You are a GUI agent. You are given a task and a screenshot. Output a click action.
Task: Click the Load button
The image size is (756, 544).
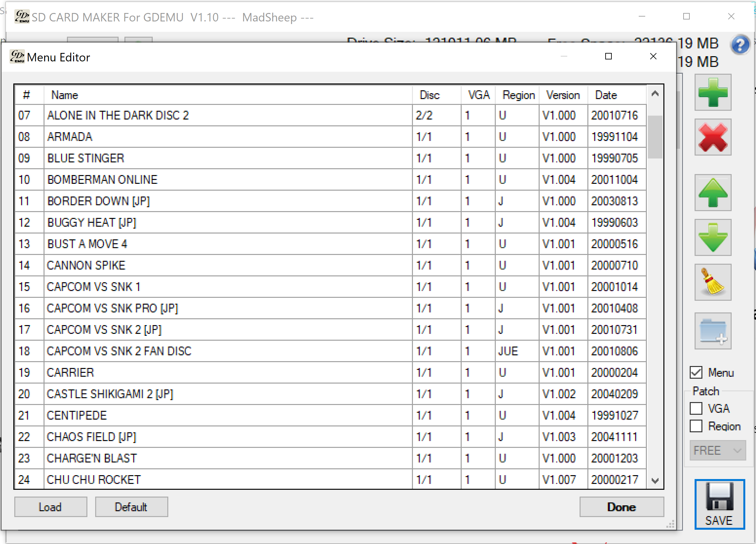click(x=51, y=507)
